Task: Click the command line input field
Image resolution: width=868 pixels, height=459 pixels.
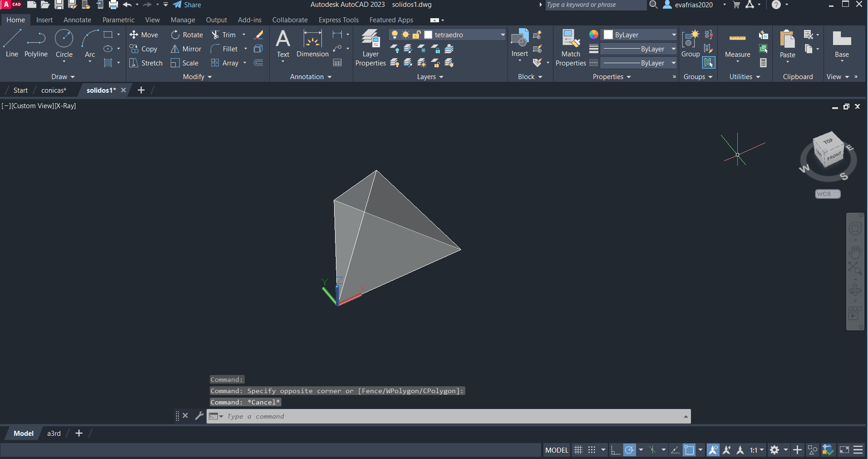Action: [x=449, y=416]
